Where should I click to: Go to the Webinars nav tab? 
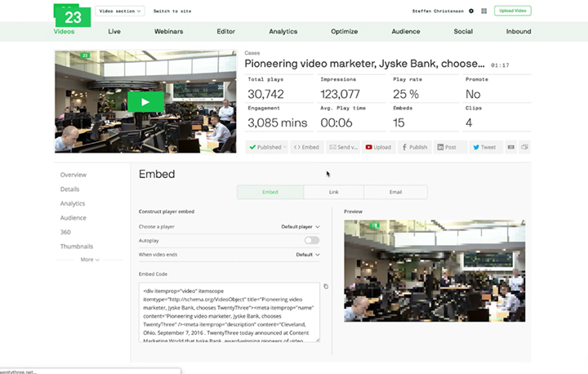point(169,32)
